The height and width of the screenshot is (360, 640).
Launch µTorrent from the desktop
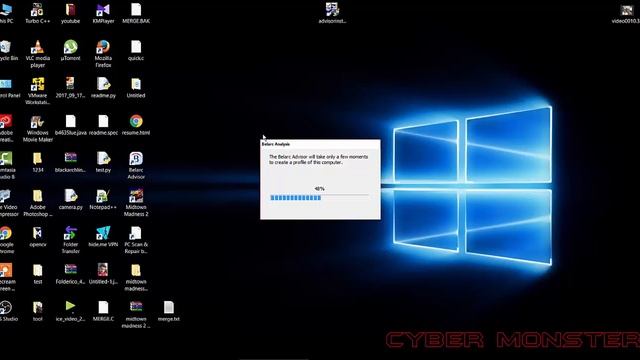(70, 47)
